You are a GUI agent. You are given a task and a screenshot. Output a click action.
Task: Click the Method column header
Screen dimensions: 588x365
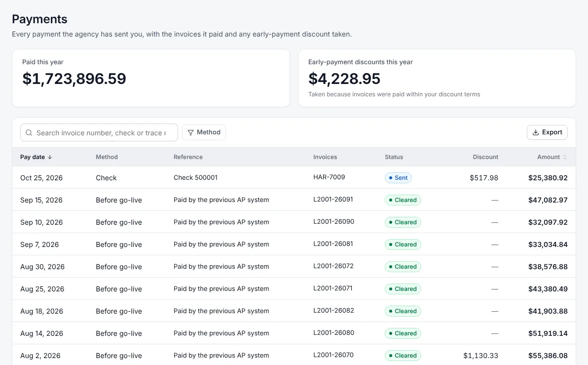click(107, 157)
